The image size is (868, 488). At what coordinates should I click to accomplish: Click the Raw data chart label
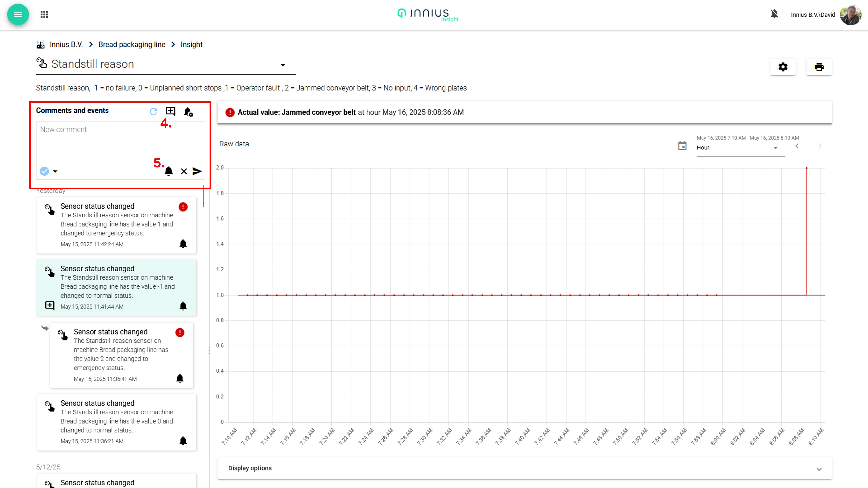click(x=234, y=144)
